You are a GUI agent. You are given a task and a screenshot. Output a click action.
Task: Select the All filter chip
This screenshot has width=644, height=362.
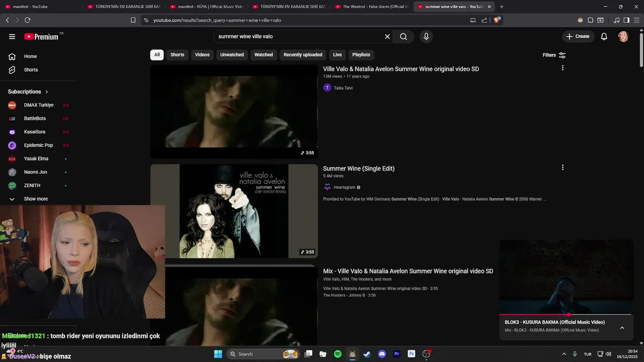[157, 55]
